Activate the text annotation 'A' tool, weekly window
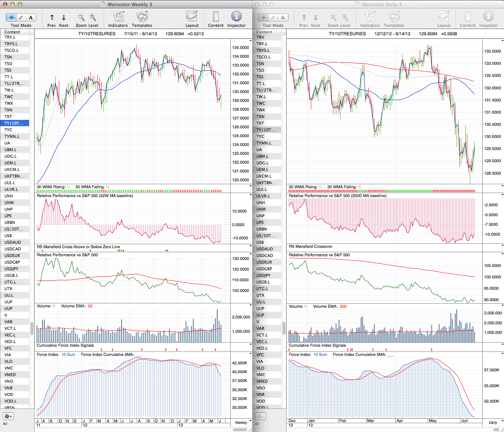504x432 pixels. [31, 17]
